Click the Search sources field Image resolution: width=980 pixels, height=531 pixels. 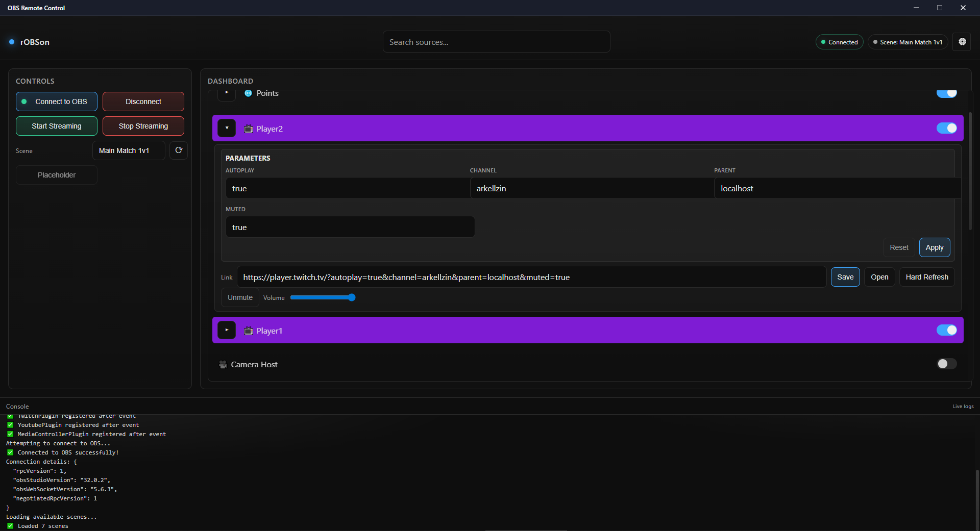point(496,41)
